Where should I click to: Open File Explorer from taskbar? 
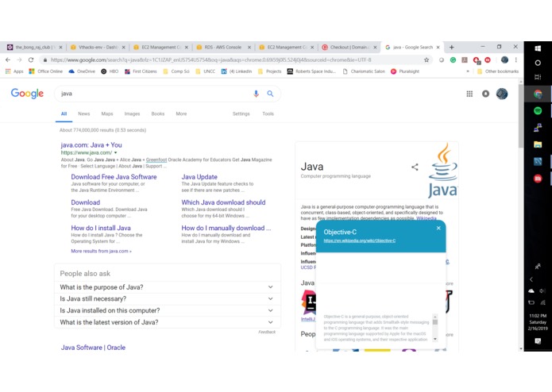point(538,144)
